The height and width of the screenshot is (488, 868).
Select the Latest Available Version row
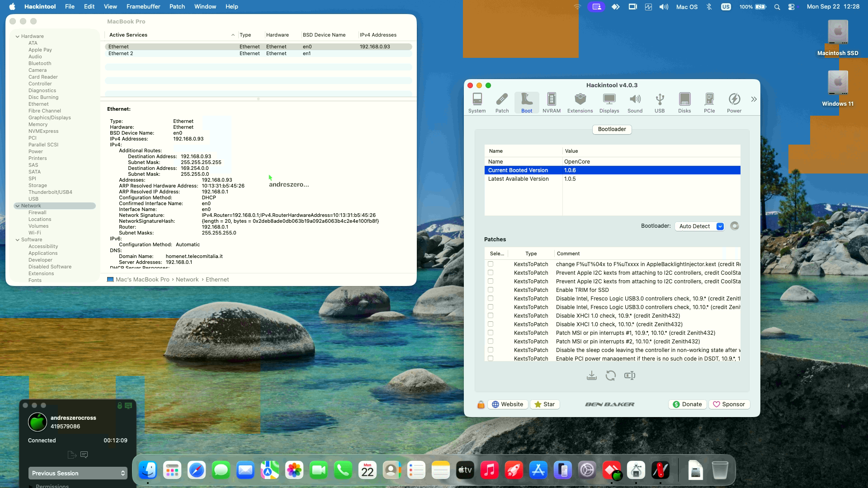(612, 179)
